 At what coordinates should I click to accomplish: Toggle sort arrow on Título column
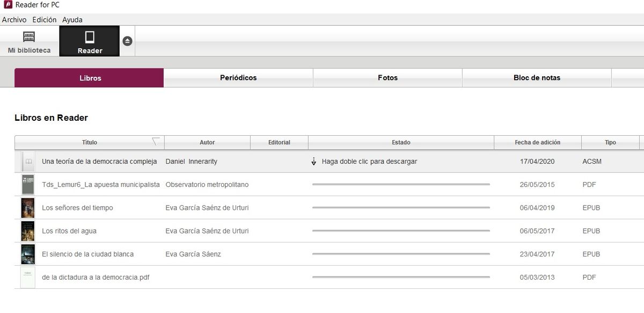coord(156,142)
